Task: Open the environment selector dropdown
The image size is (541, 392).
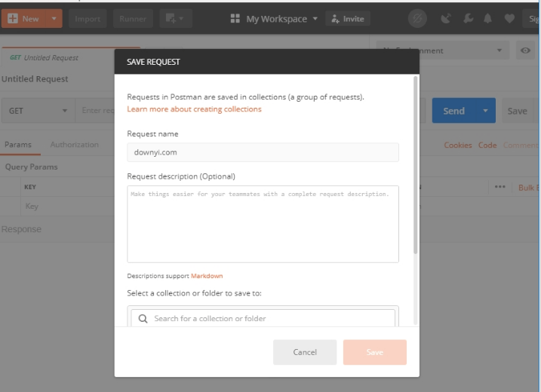Action: 443,51
